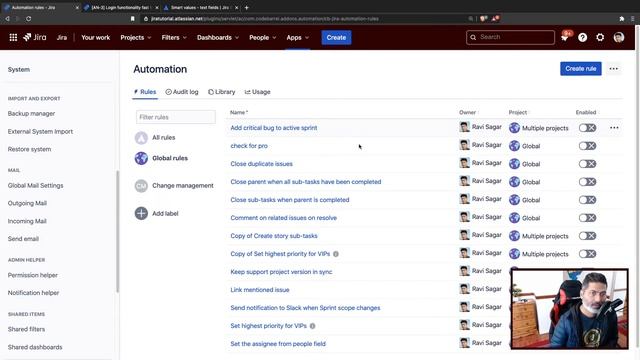Viewport: 640px width, 360px height.
Task: Click the All rules label icon
Action: [141, 138]
